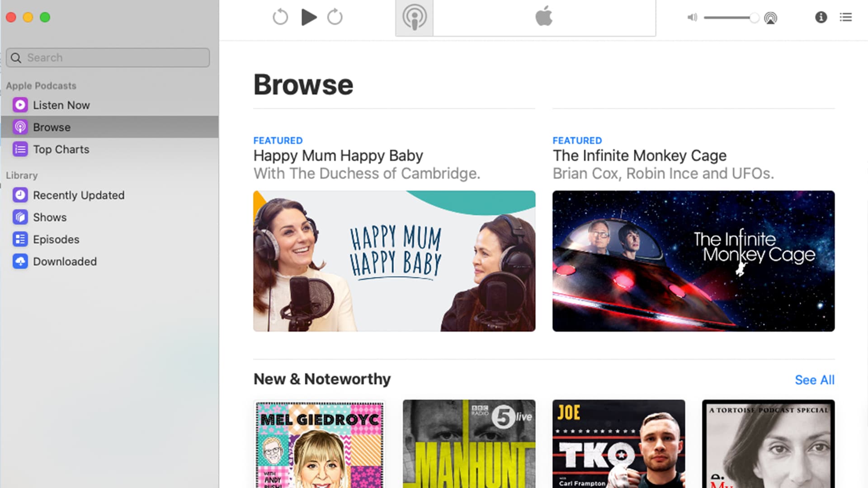Open AirPlay output icon
This screenshot has width=868, height=488.
[x=770, y=18]
